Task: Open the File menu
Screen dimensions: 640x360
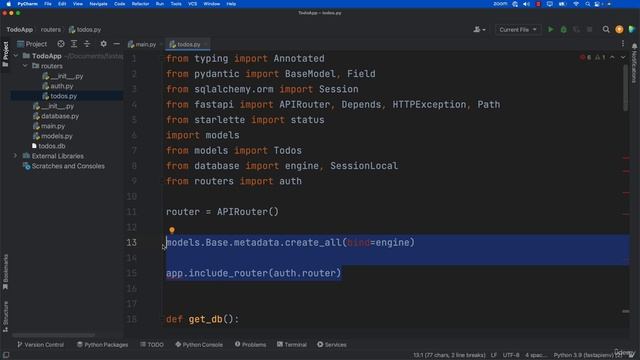Action: tap(48, 4)
